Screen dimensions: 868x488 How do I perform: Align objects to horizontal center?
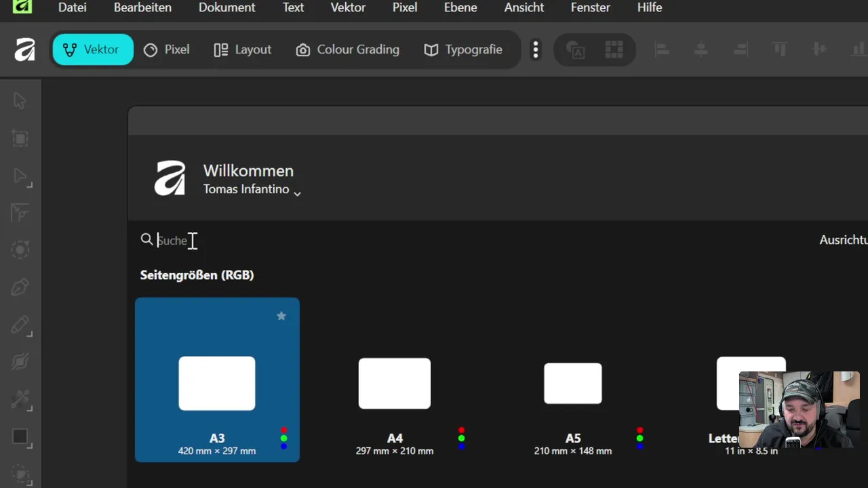(701, 49)
